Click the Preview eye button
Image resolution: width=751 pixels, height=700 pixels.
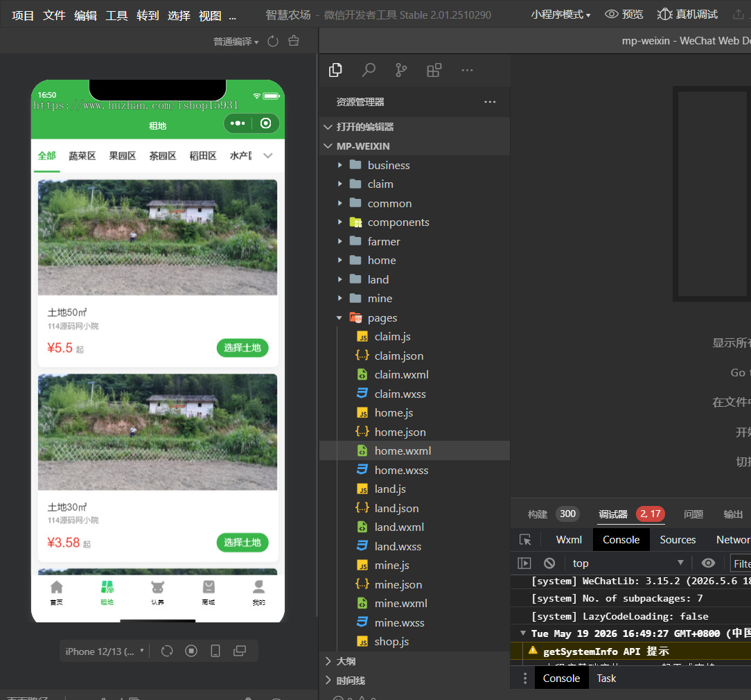(624, 15)
